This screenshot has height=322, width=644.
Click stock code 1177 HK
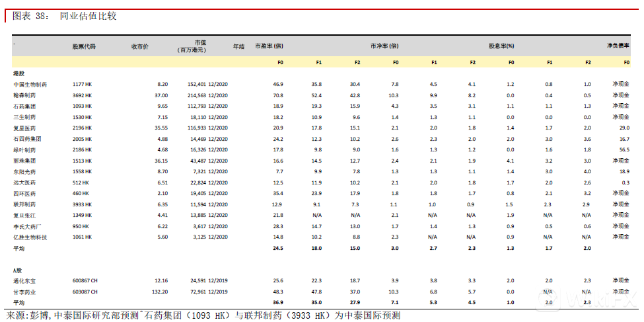coord(82,85)
